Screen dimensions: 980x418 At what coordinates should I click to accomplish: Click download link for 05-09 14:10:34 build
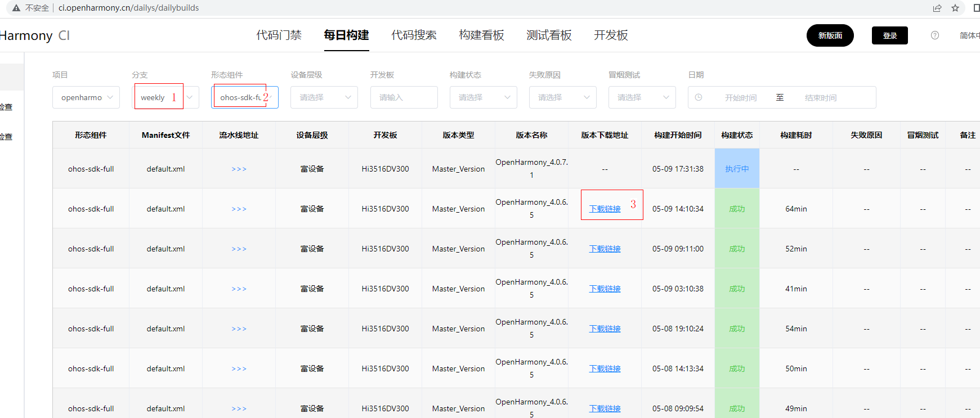[605, 209]
